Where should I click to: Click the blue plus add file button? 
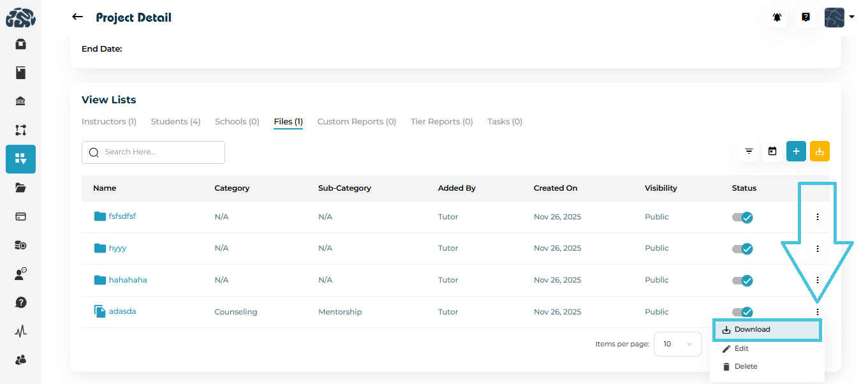click(x=796, y=152)
